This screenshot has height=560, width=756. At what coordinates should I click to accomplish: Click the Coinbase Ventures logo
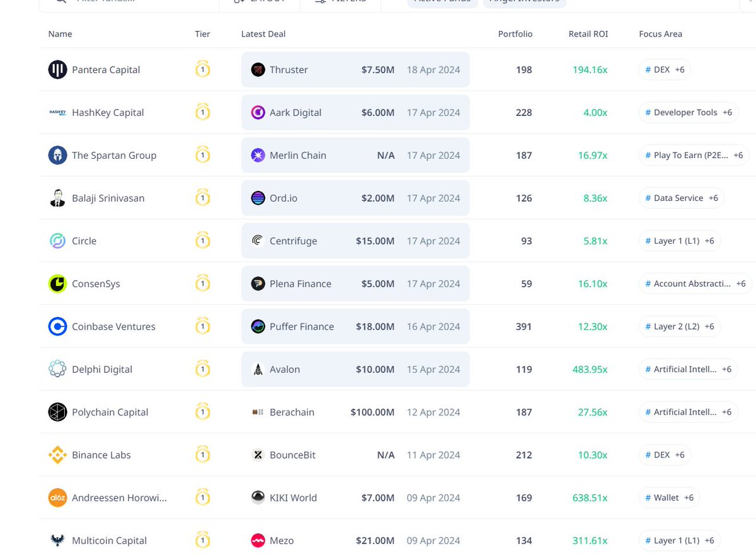(57, 327)
